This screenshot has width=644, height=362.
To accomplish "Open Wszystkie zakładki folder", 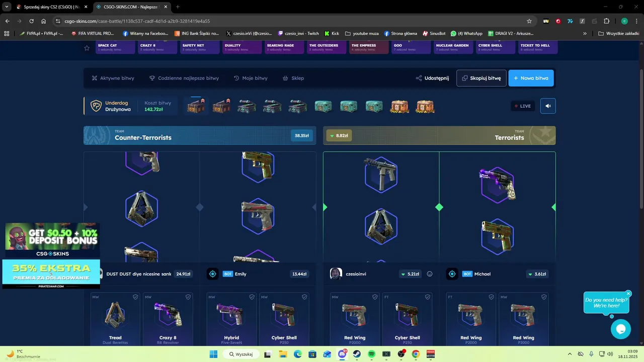I will [x=619, y=34].
